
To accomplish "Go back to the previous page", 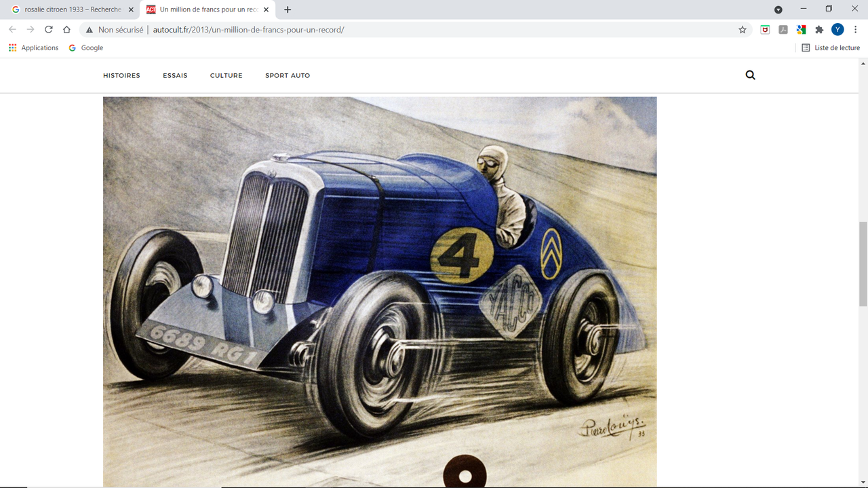I will coord(12,30).
